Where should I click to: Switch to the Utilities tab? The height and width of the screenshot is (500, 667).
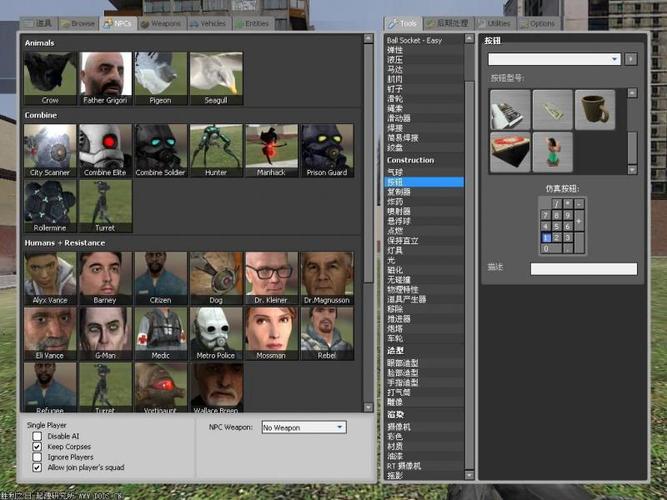coord(495,23)
